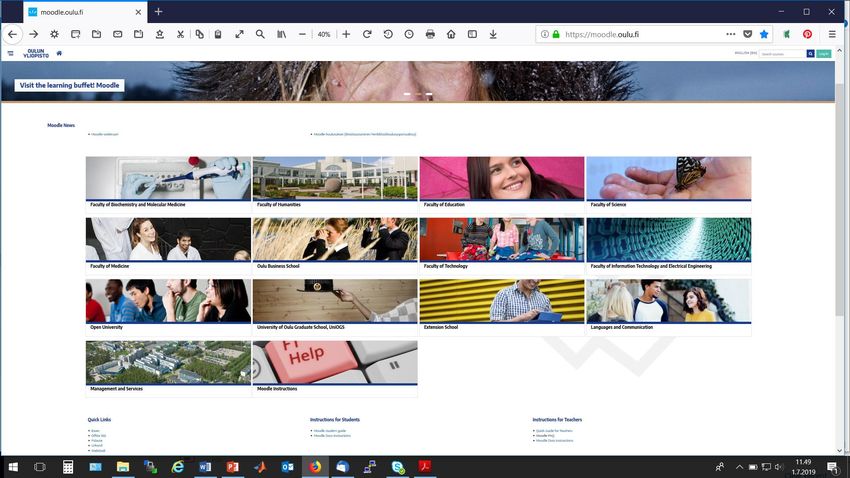Click the Pinterest extension icon
The image size is (850, 478).
pyautogui.click(x=807, y=34)
